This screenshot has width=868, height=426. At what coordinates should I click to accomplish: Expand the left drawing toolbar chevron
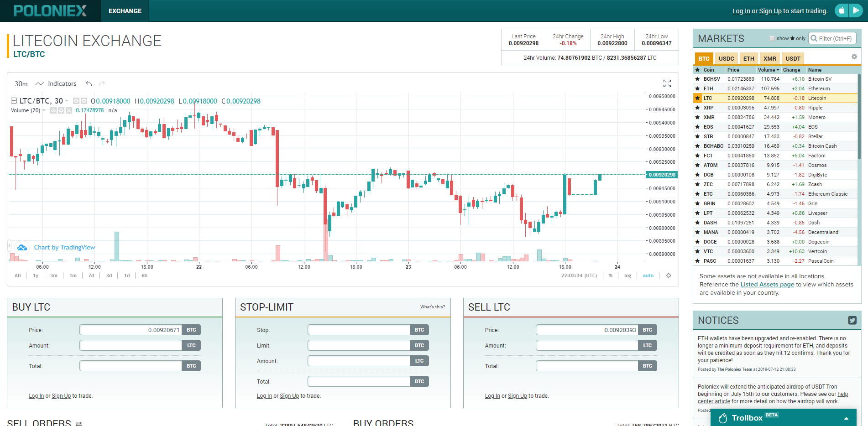[9, 246]
